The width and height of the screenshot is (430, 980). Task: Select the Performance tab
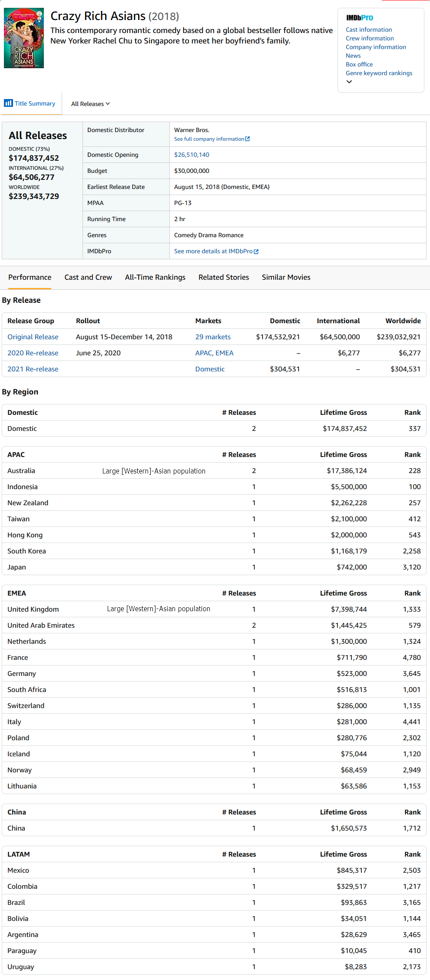click(x=30, y=277)
